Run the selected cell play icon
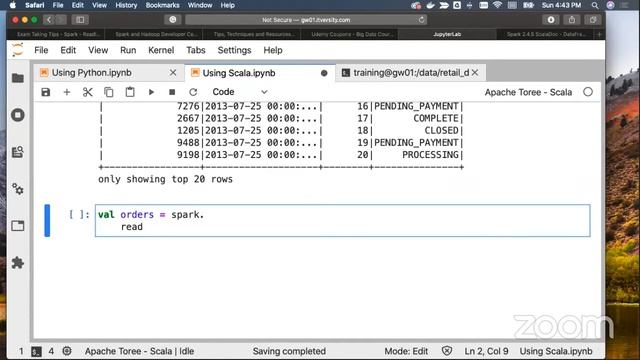This screenshot has width=640, height=360. [x=151, y=92]
